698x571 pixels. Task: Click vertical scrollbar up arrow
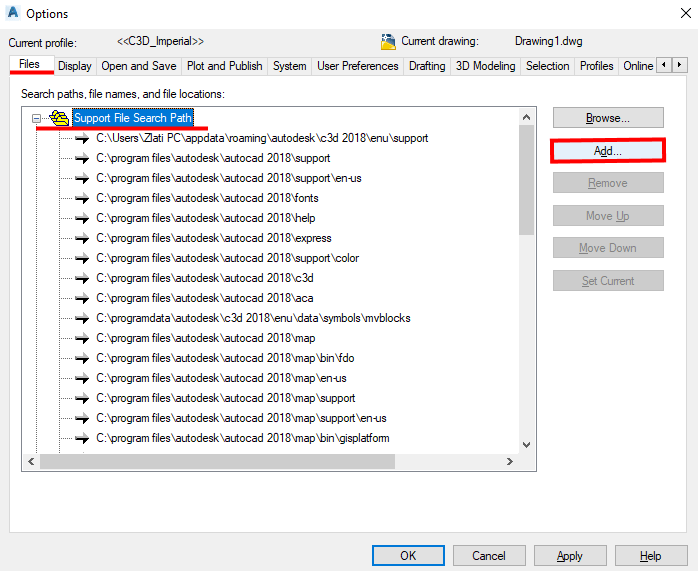pos(527,117)
